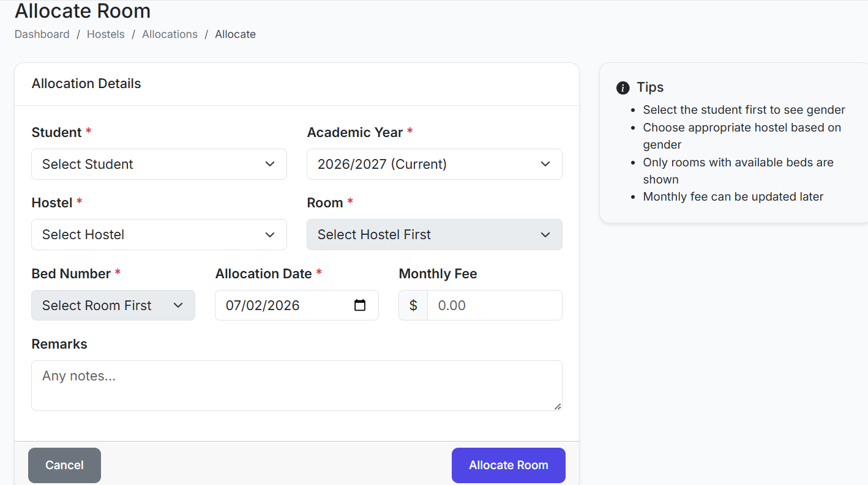This screenshot has height=485, width=868.
Task: Open the Select Student dropdown
Action: pos(159,164)
